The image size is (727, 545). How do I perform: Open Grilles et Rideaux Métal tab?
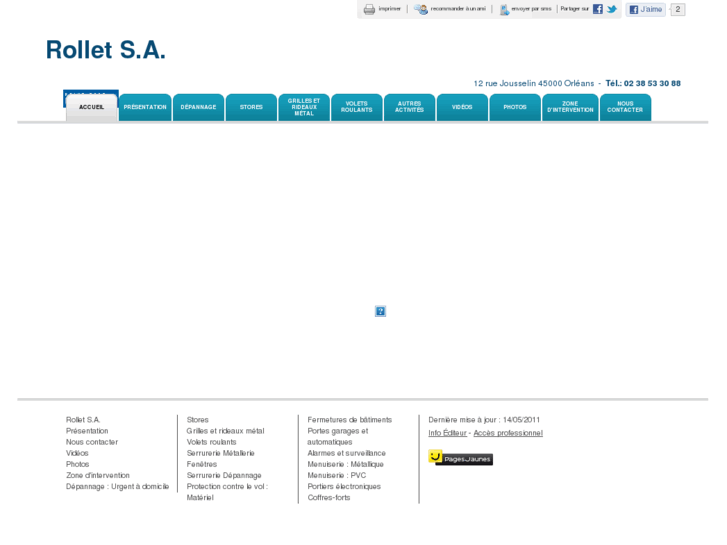click(x=304, y=107)
